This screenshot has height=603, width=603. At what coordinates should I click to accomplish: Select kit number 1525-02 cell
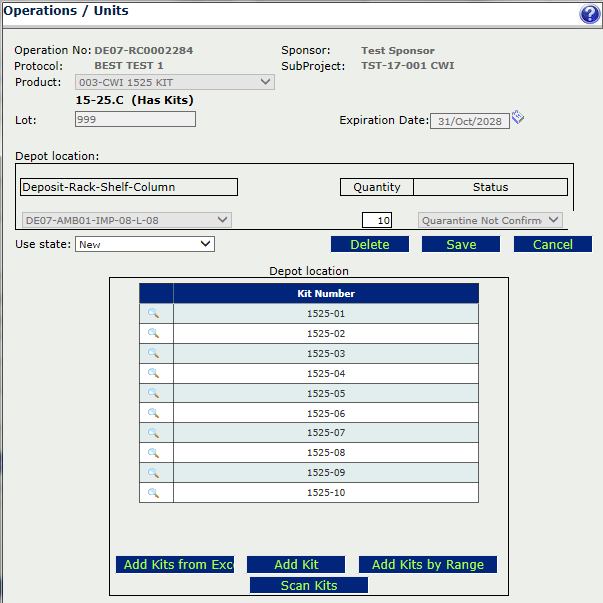326,333
